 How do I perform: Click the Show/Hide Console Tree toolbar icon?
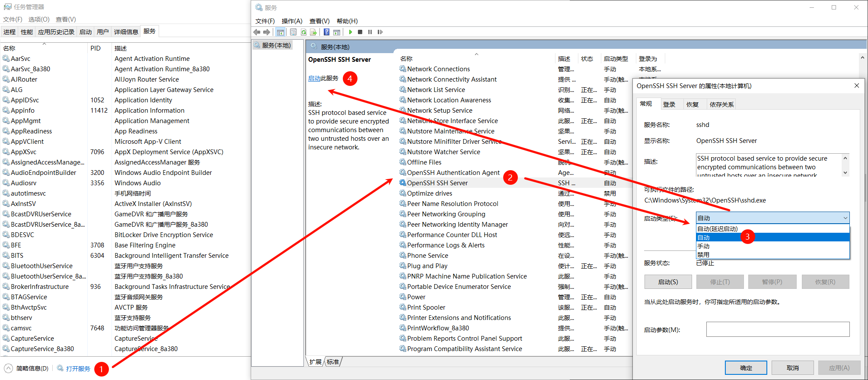tap(280, 32)
